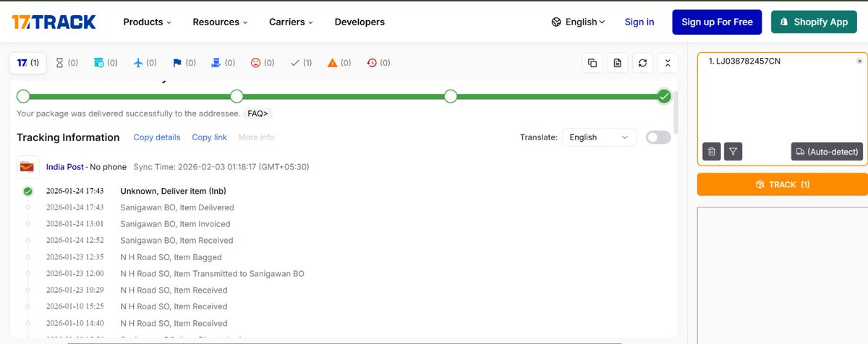The height and width of the screenshot is (344, 868).
Task: Click the FAQ> link
Action: coord(258,113)
